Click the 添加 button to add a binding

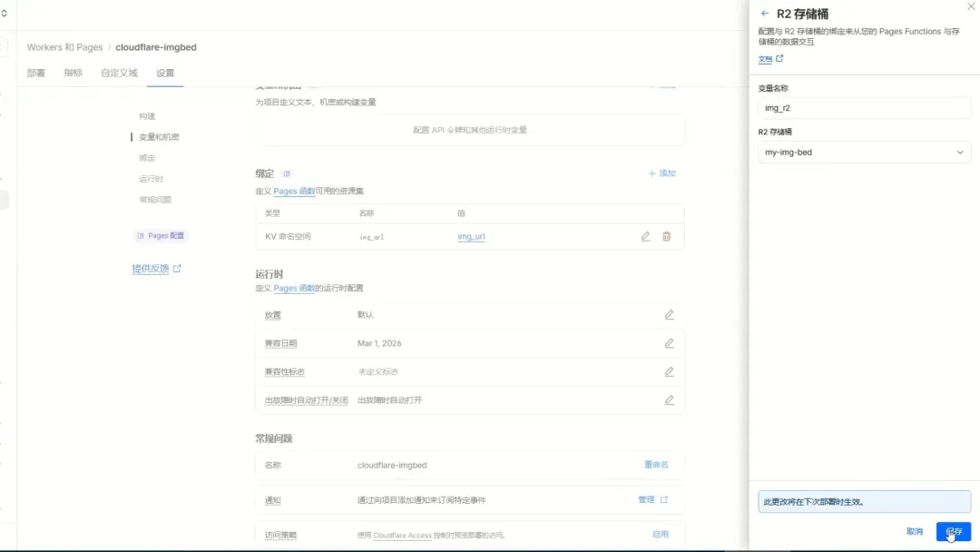click(x=662, y=172)
